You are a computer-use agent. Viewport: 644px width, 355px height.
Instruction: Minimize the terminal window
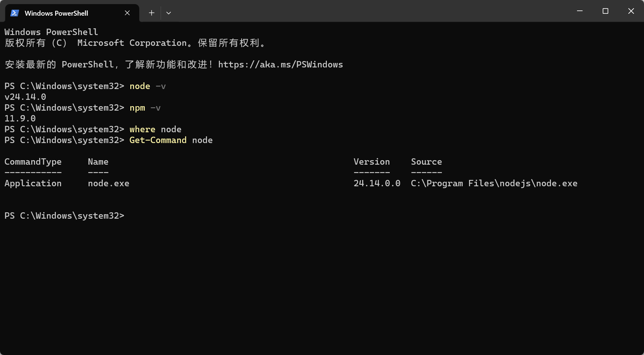tap(580, 11)
